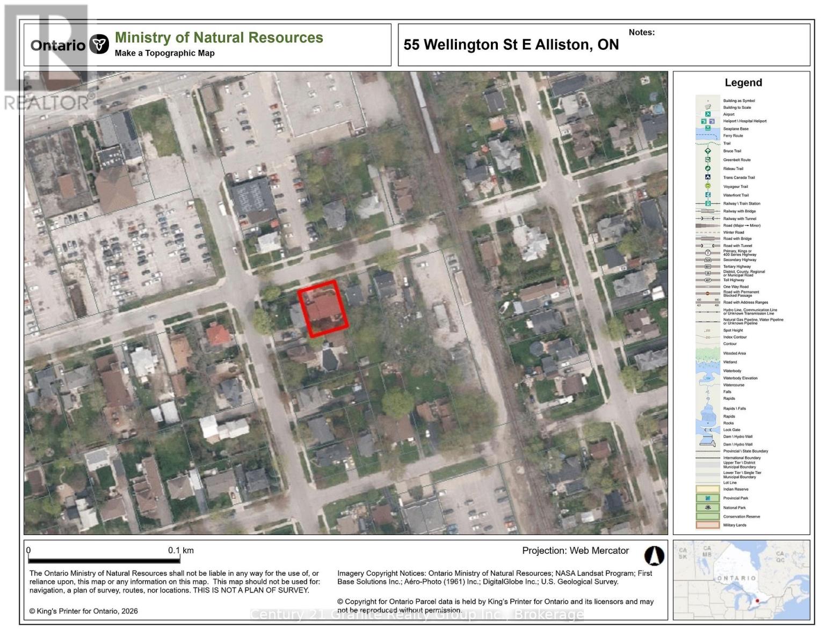
Task: Click the 'Waterbody Elevation' legend label
Action: click(x=740, y=378)
